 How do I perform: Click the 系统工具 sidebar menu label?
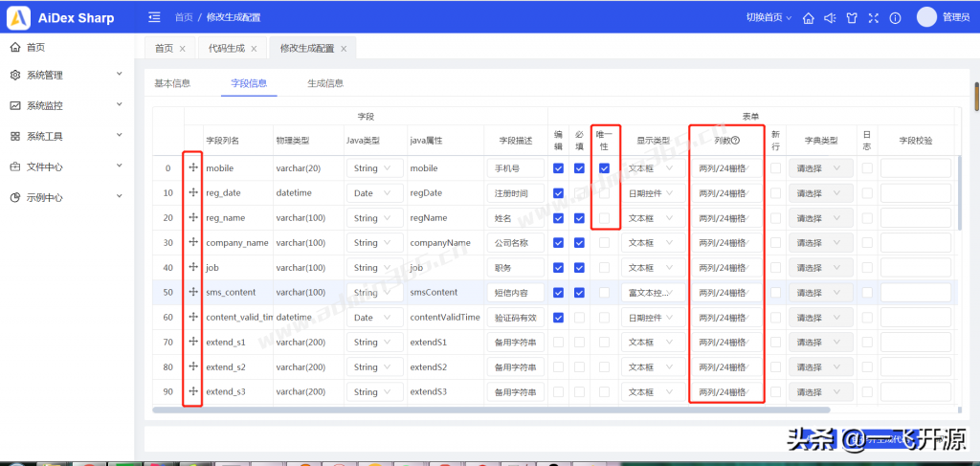click(44, 136)
